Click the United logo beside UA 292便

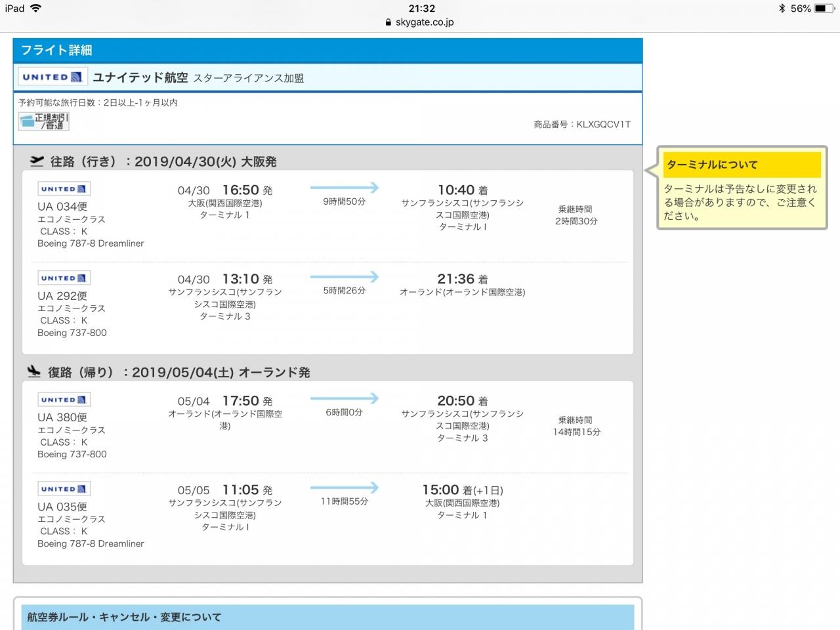coord(64,278)
